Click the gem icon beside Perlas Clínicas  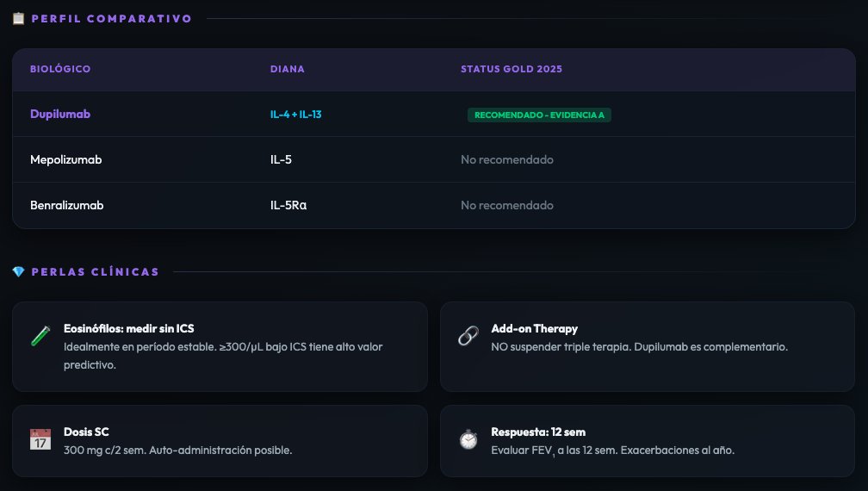[18, 272]
